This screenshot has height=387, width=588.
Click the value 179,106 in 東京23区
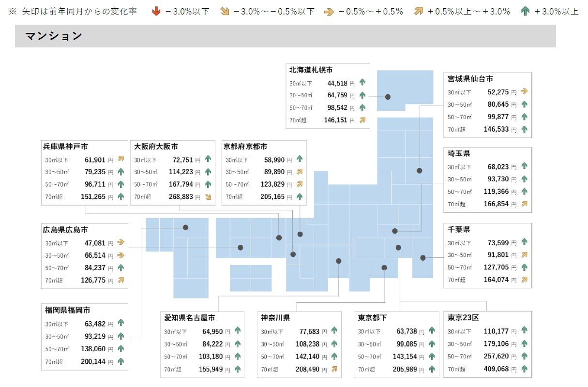coord(497,344)
